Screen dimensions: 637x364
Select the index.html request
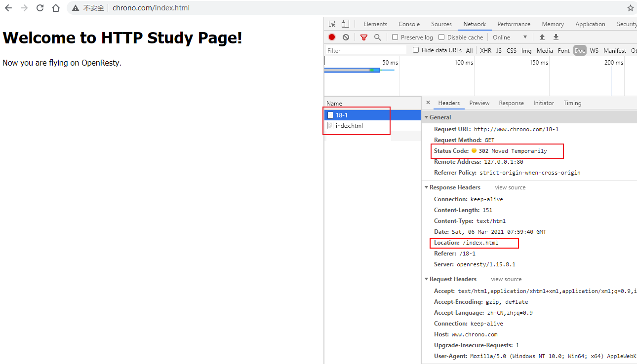[x=349, y=126]
